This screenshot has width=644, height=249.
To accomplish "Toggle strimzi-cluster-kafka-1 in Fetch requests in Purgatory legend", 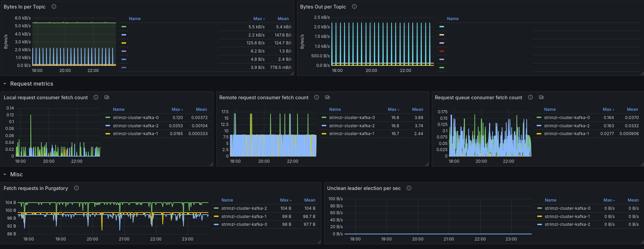I will pos(244,217).
